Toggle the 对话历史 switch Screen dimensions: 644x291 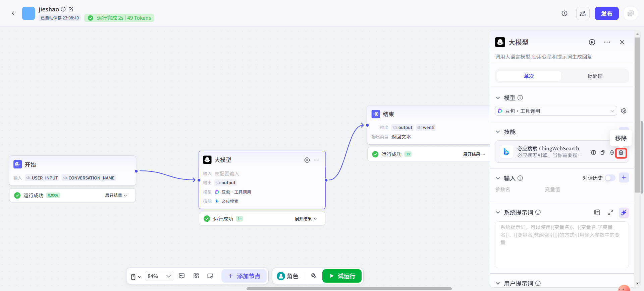coord(610,178)
